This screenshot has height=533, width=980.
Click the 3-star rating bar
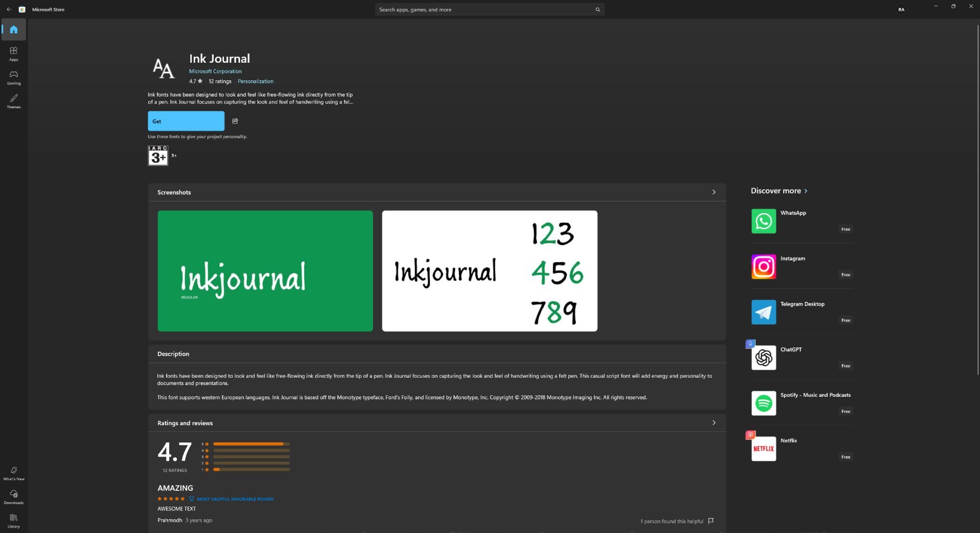(x=251, y=457)
